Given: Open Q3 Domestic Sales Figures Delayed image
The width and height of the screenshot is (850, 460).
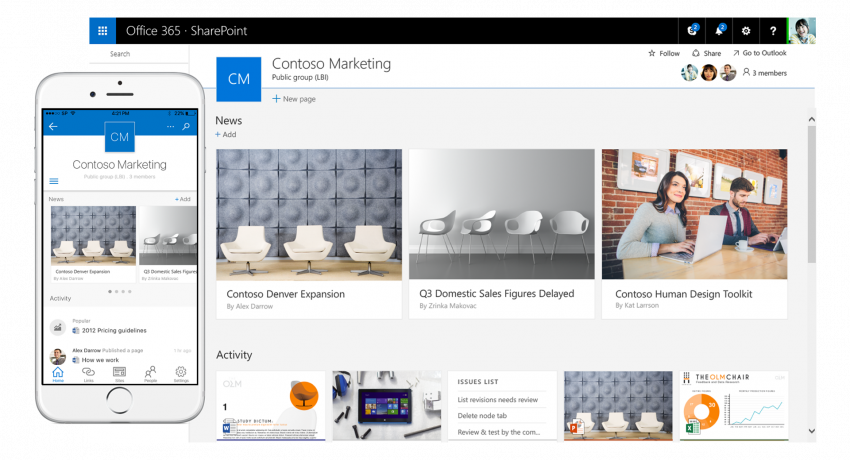Looking at the screenshot, I should [x=501, y=215].
